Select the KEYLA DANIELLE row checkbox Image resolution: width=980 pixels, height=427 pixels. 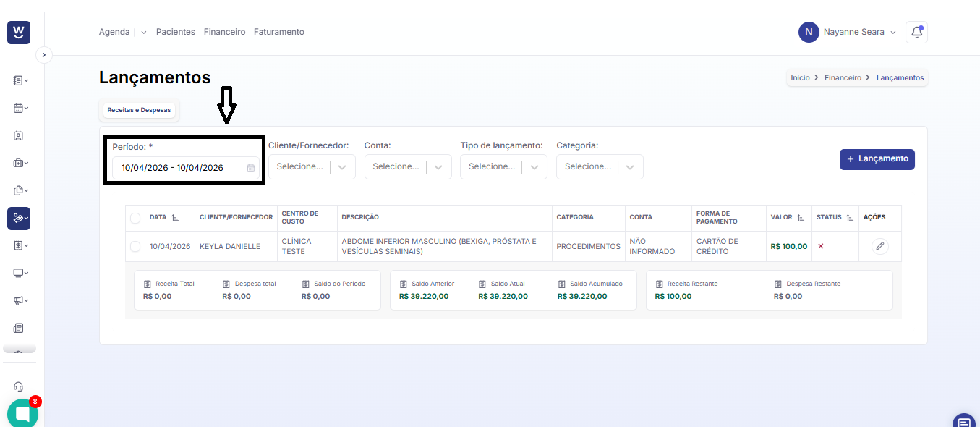click(x=135, y=247)
